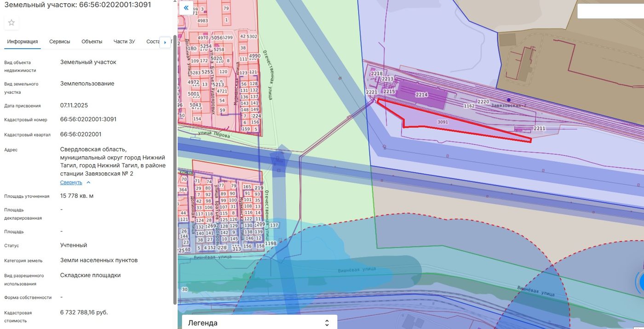644x329 pixels.
Task: Select highlighted parcel 3091 on map
Action: click(443, 122)
